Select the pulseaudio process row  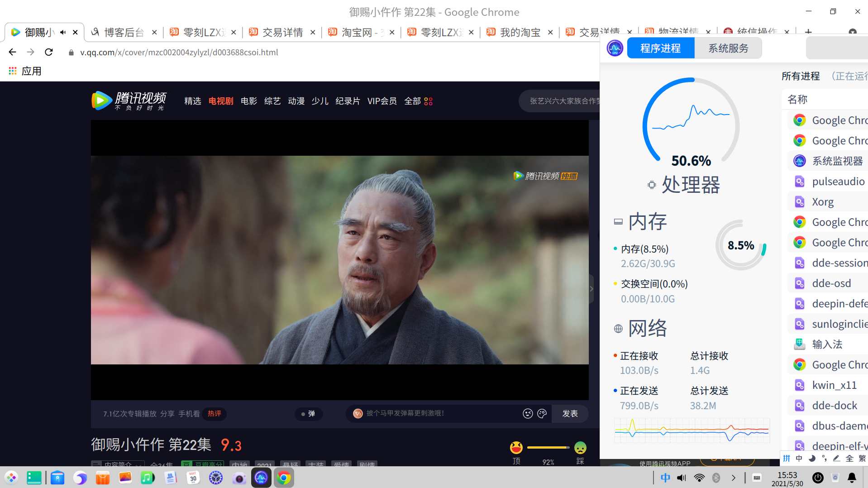tap(828, 181)
